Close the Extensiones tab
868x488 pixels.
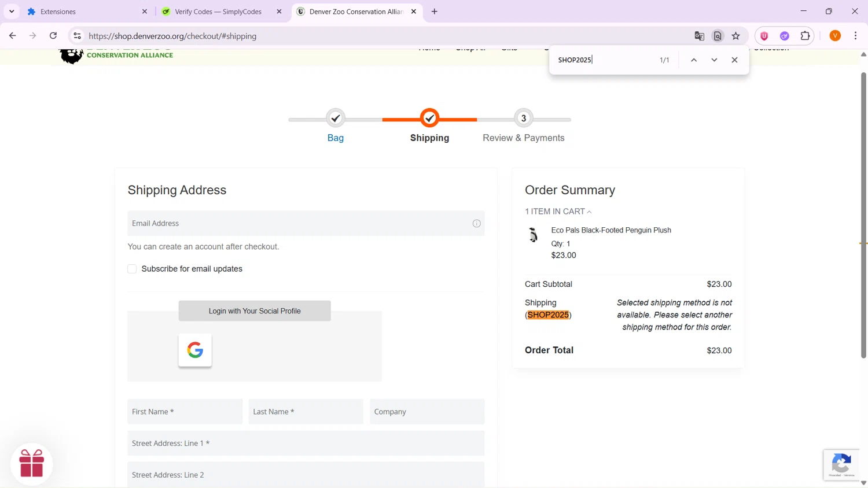point(145,12)
